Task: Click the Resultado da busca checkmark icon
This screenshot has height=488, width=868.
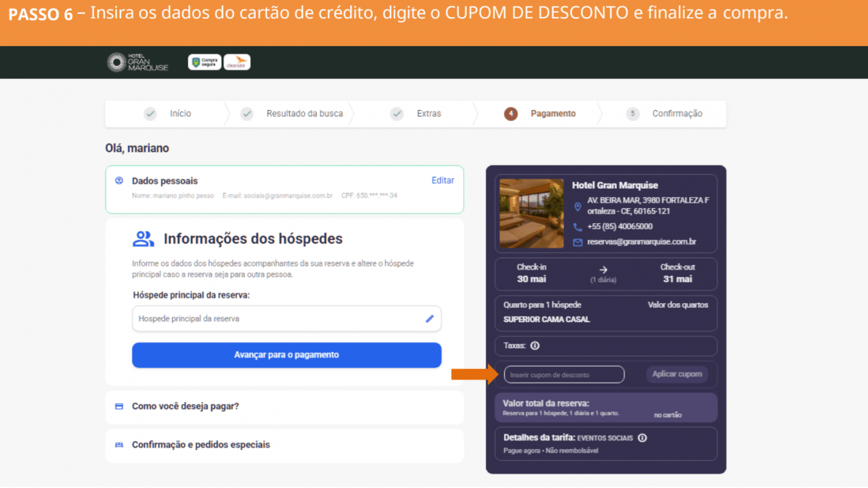Action: tap(247, 114)
